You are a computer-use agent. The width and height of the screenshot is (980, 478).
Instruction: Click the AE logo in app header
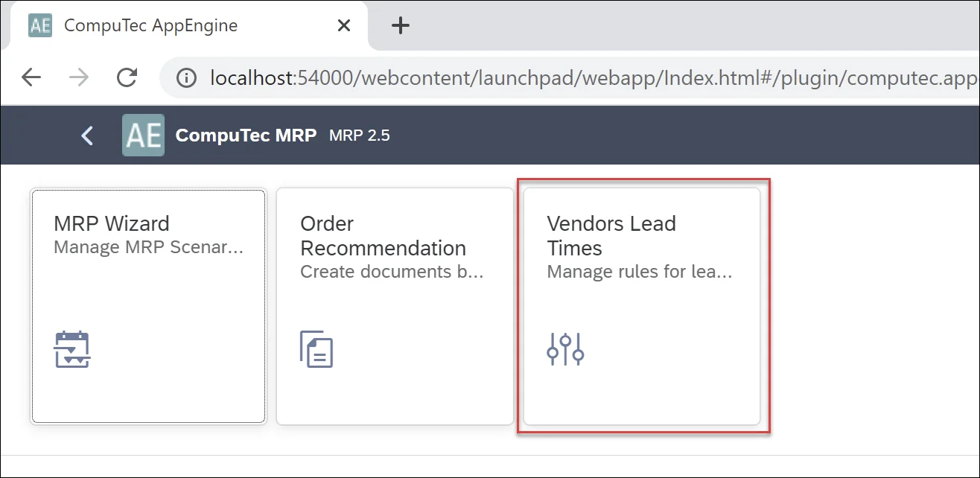[x=143, y=136]
